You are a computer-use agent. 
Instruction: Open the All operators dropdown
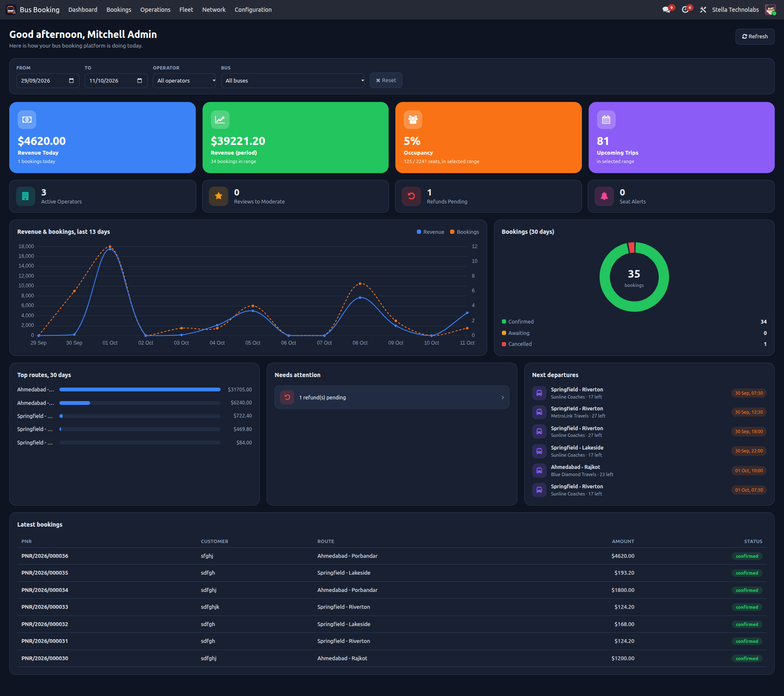pyautogui.click(x=184, y=80)
